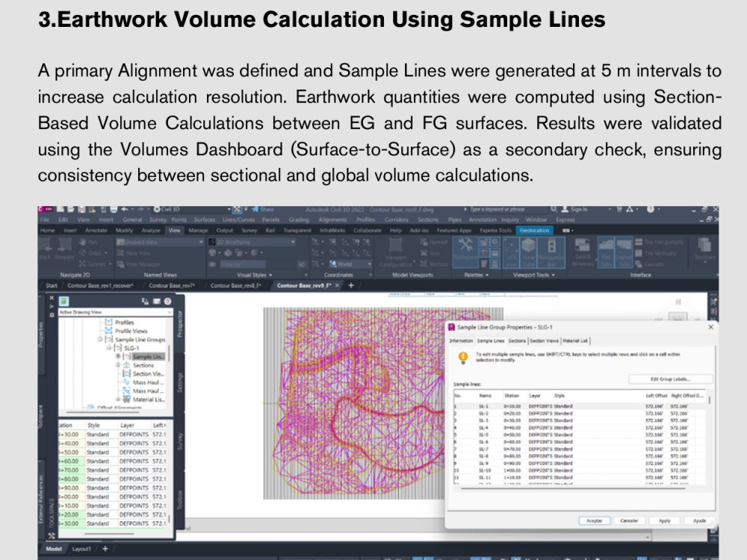Collapse the SLG-1 tree node
Image resolution: width=747 pixels, height=560 pixels.
[109, 348]
